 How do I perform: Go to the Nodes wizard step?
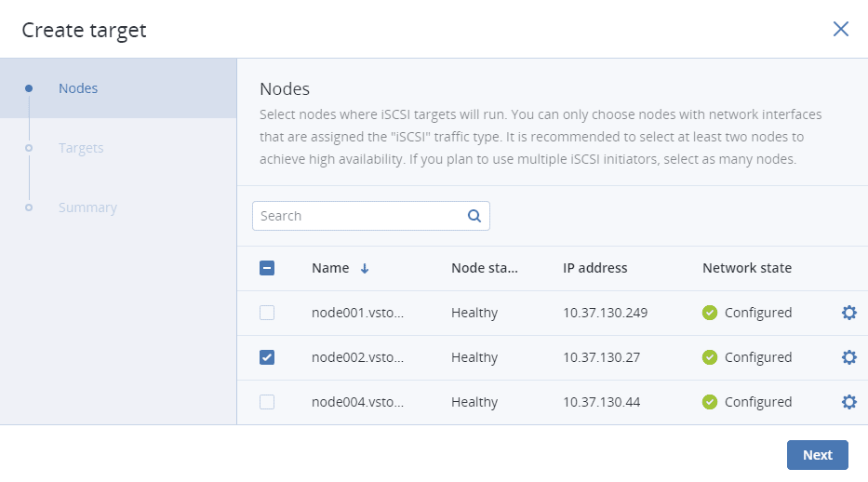click(78, 88)
